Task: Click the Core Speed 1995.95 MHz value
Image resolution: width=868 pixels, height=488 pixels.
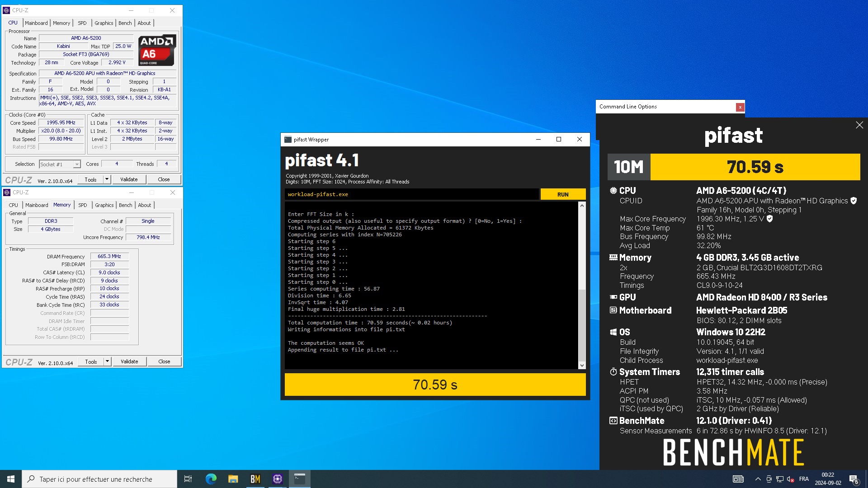Action: pos(61,122)
